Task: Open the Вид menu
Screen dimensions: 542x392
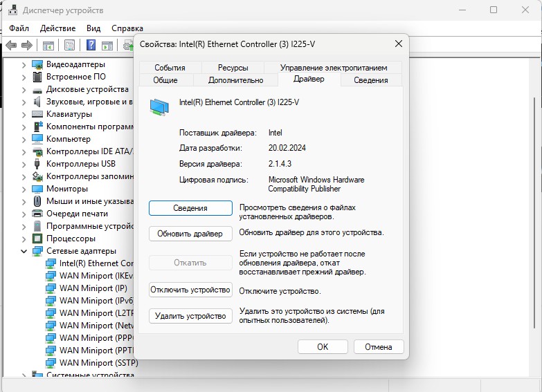Action: tap(93, 28)
